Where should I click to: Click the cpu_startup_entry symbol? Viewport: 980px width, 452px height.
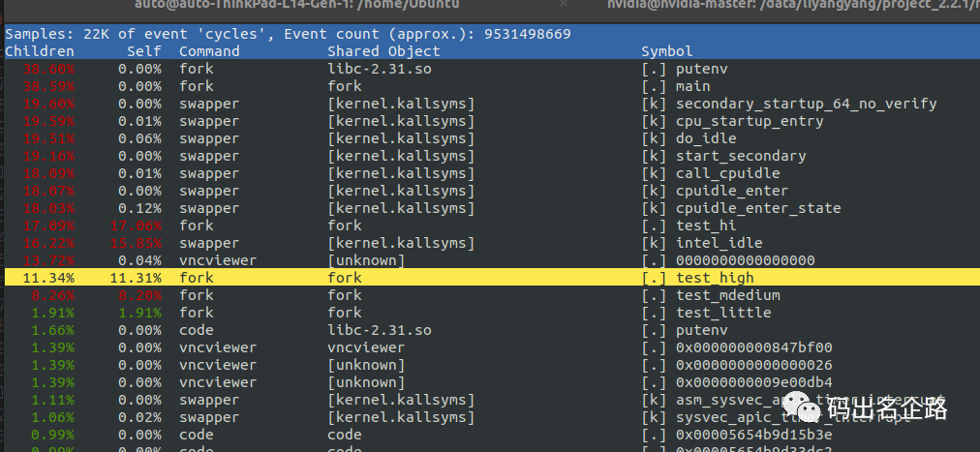coord(750,121)
